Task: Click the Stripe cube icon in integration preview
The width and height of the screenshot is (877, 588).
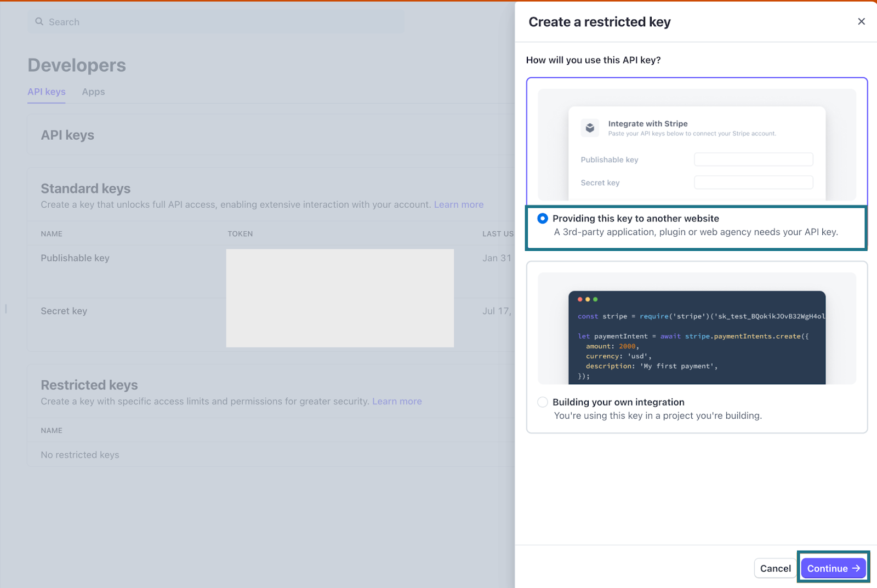Action: click(x=590, y=128)
